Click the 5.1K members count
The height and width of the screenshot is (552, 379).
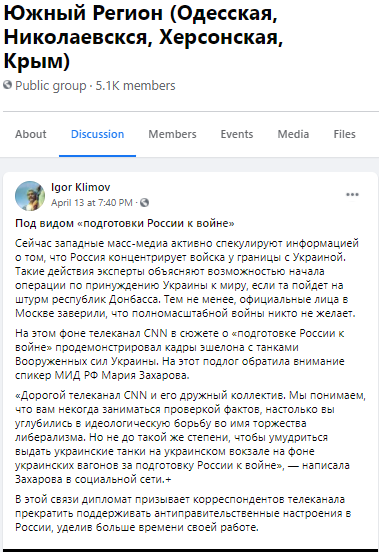[135, 86]
